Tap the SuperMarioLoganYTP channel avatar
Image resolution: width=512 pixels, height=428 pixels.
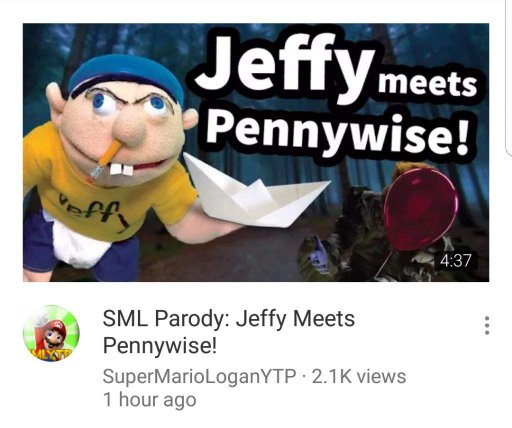click(x=51, y=333)
